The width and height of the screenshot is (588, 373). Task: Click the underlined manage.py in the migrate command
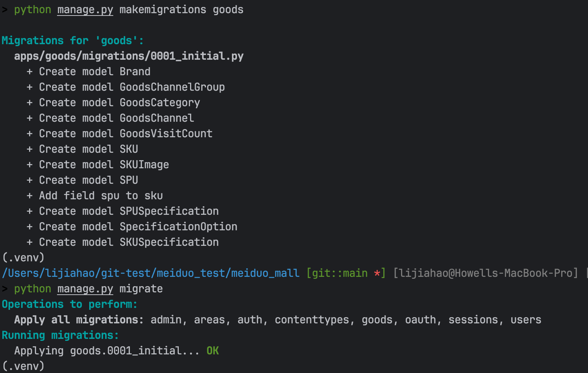point(85,289)
